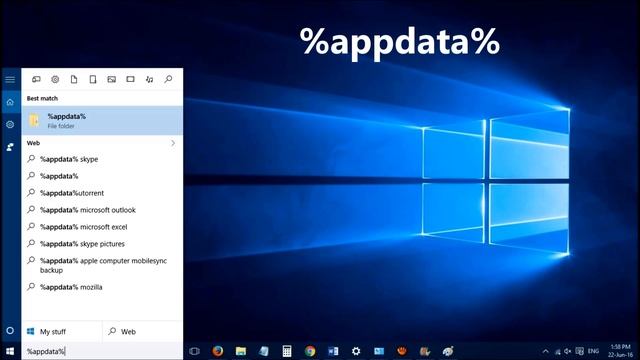Screen dimensions: 640x360
Task: Open the %appdata% File folder best match
Action: pyautogui.click(x=102, y=120)
